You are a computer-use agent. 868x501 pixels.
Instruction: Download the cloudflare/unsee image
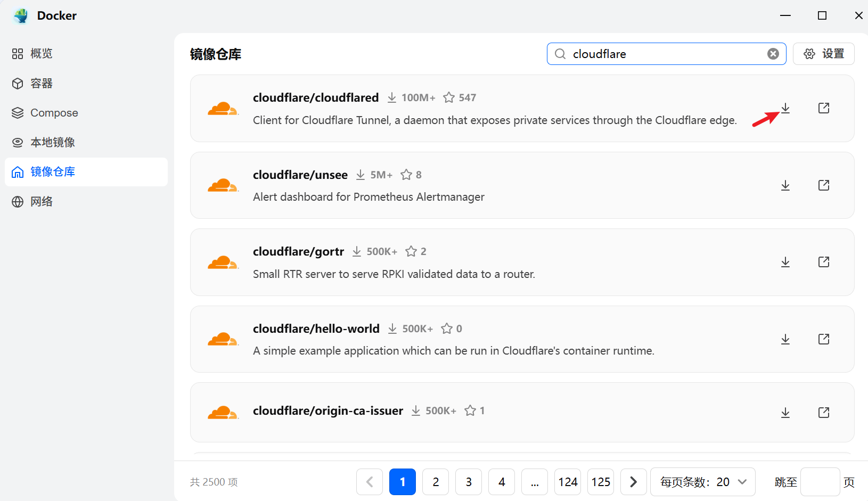click(x=785, y=185)
